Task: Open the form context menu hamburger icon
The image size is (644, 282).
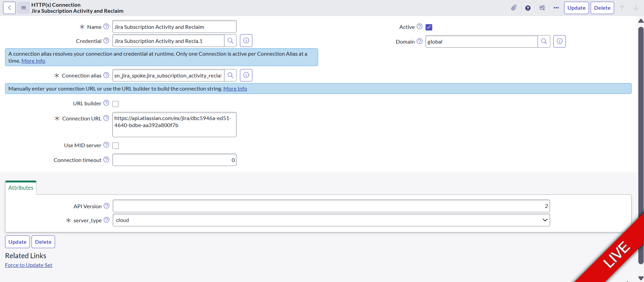Action: (23, 8)
